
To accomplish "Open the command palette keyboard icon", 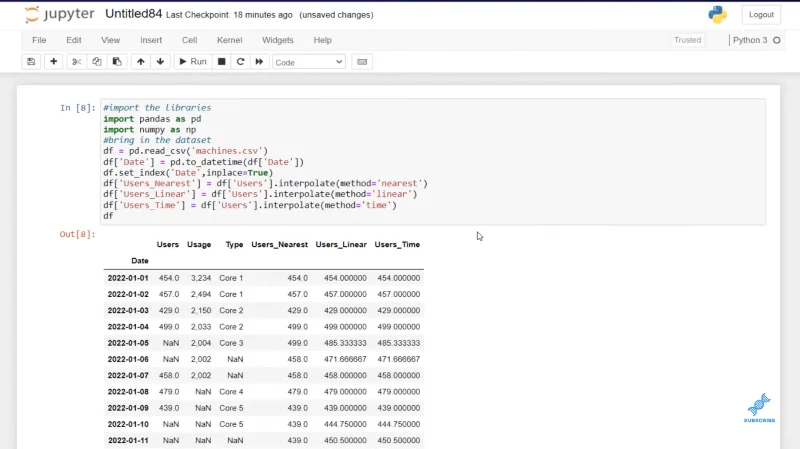I will click(x=362, y=62).
